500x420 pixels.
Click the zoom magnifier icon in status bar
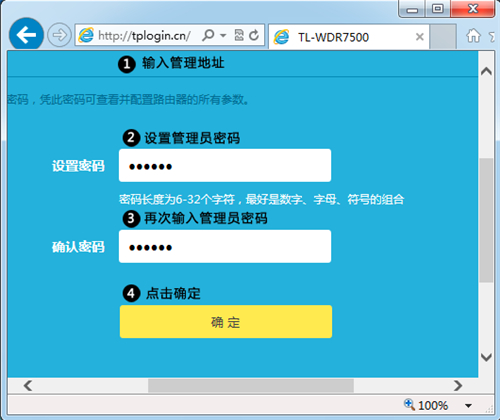pos(409,405)
